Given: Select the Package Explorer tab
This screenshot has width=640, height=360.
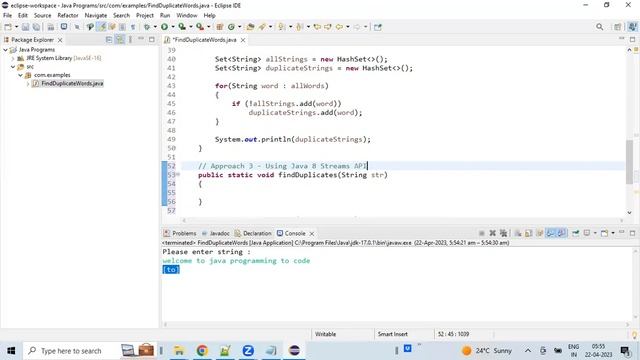Looking at the screenshot, I should point(32,40).
